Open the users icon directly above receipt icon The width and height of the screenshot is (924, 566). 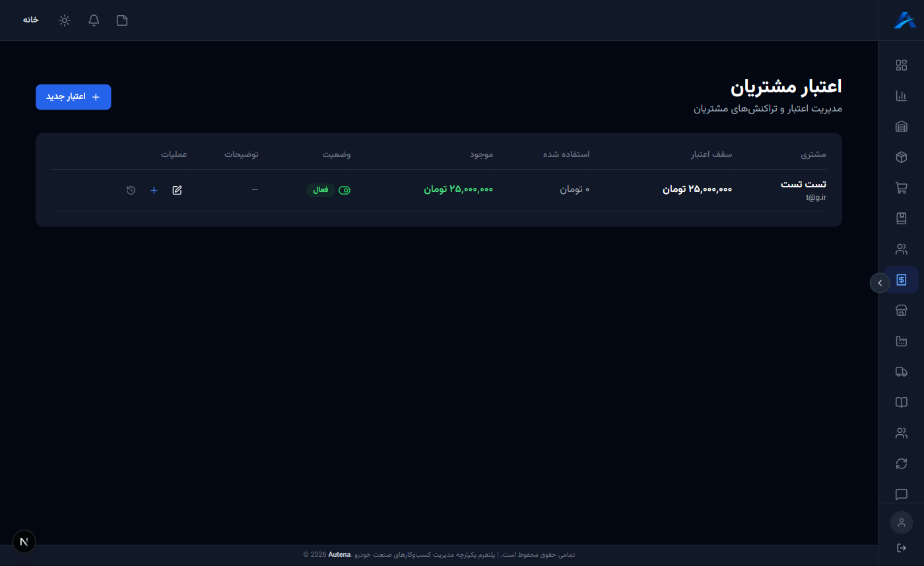pos(901,249)
